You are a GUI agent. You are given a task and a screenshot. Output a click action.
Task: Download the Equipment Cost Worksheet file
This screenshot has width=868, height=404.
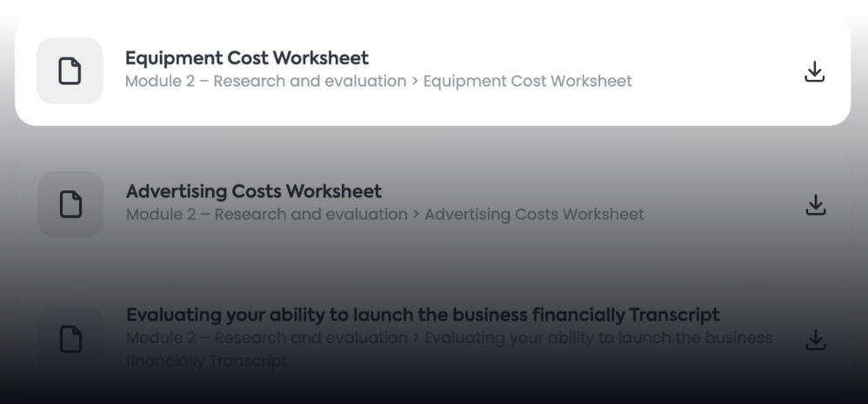pyautogui.click(x=814, y=72)
